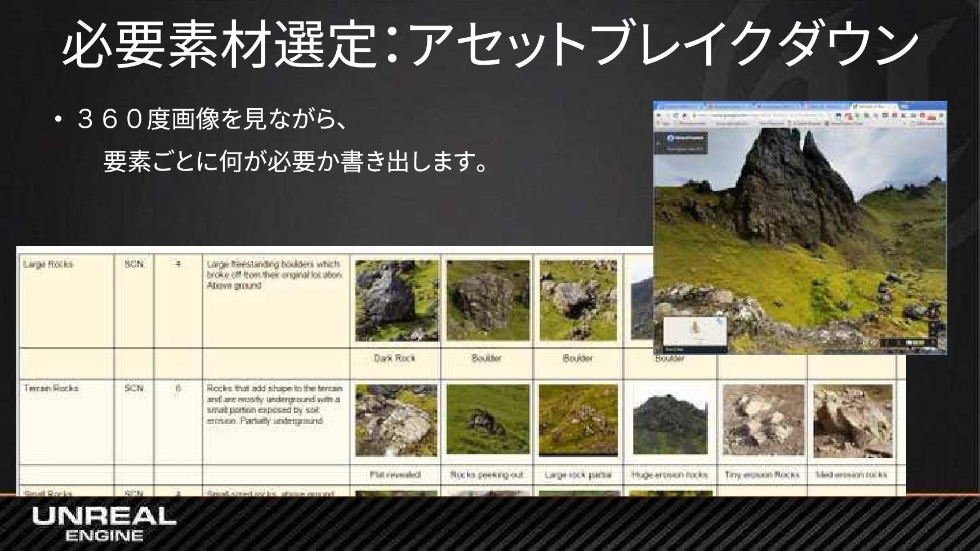Screen dimensions: 980x551
Task: Open the Huge erosion rocks thumbnail
Action: pos(670,420)
